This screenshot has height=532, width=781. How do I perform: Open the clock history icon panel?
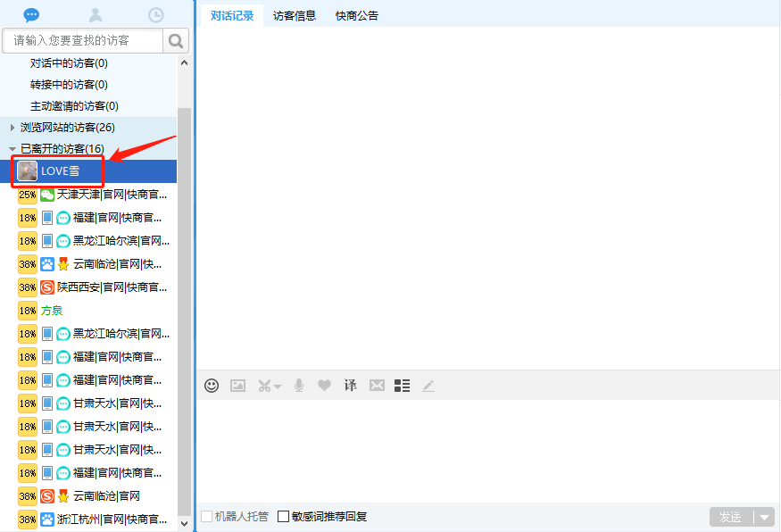tap(156, 14)
